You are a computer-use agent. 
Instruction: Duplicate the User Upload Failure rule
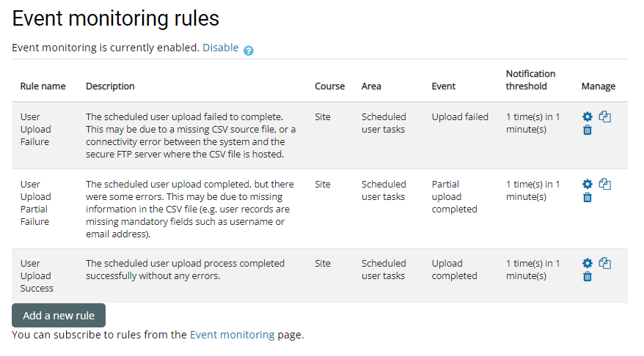pos(605,116)
